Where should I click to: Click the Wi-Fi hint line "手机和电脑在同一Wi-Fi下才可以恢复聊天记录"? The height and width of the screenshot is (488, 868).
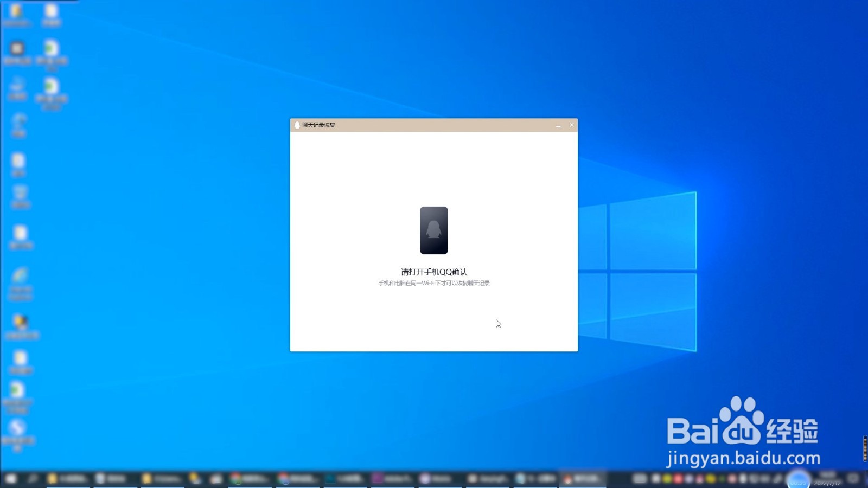(x=434, y=283)
